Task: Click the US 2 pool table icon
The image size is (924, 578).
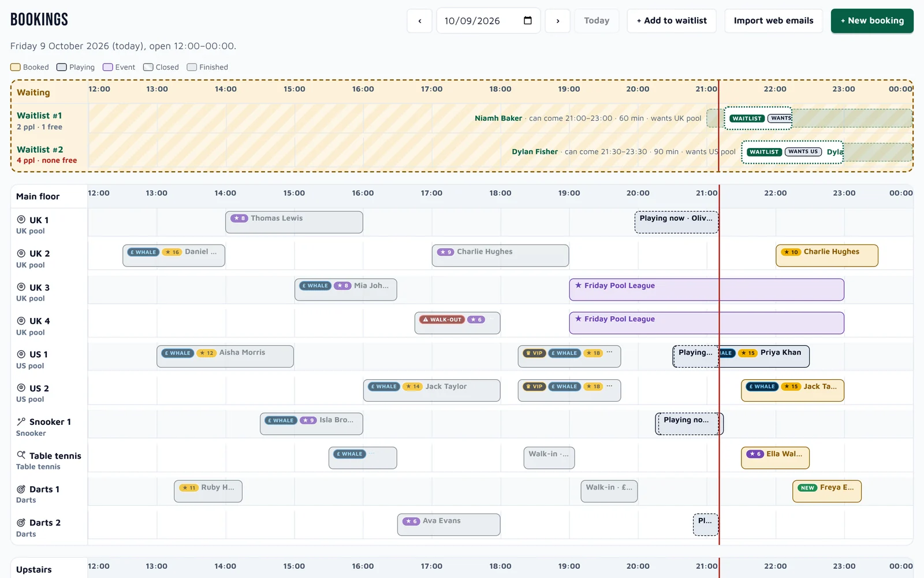Action: [x=21, y=388]
